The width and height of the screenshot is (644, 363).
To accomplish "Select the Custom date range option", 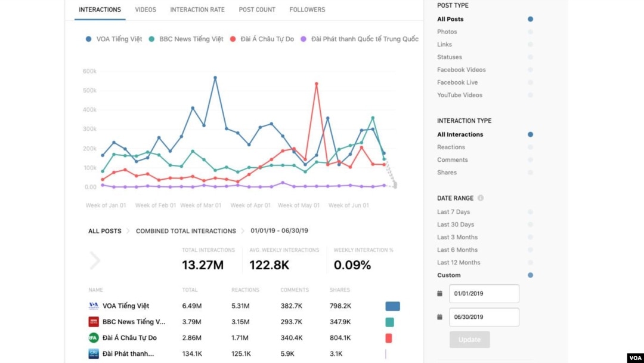I will tap(530, 275).
